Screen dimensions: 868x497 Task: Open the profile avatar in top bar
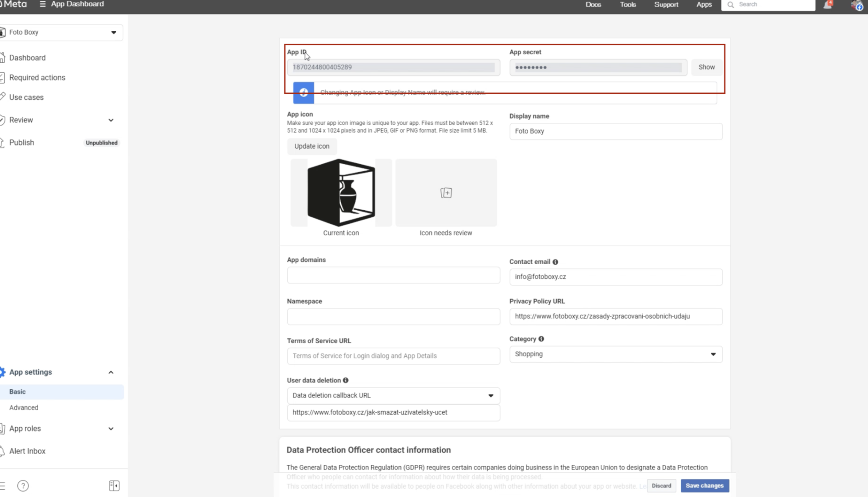[x=857, y=5]
